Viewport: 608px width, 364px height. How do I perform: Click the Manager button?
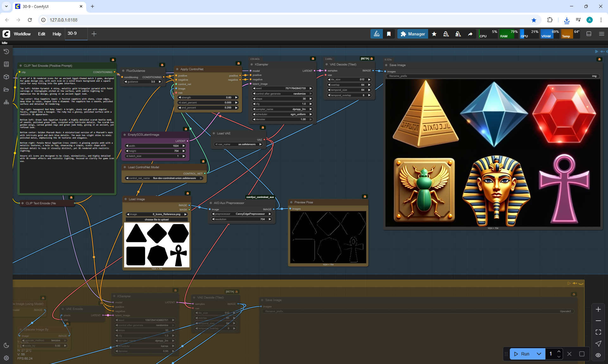pos(413,34)
